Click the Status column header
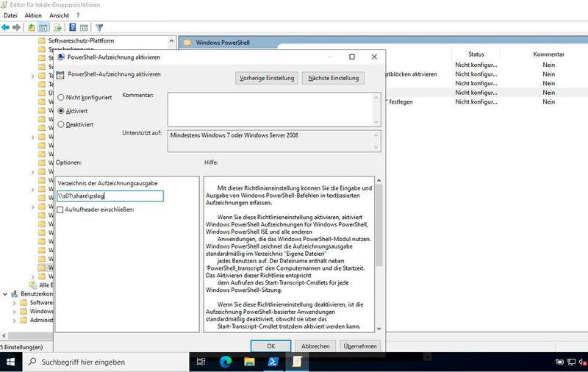Image resolution: width=588 pixels, height=372 pixels. click(x=476, y=54)
